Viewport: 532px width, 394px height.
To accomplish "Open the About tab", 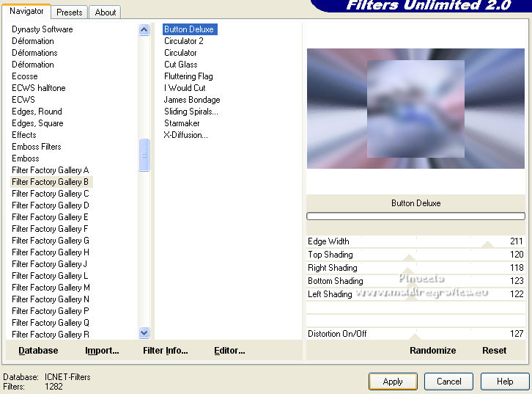I will [x=106, y=12].
